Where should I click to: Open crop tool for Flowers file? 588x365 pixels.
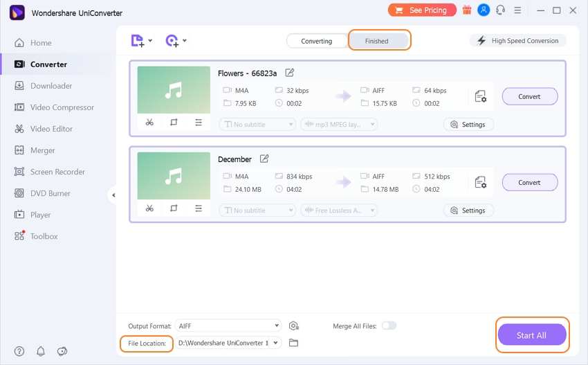[x=174, y=122]
